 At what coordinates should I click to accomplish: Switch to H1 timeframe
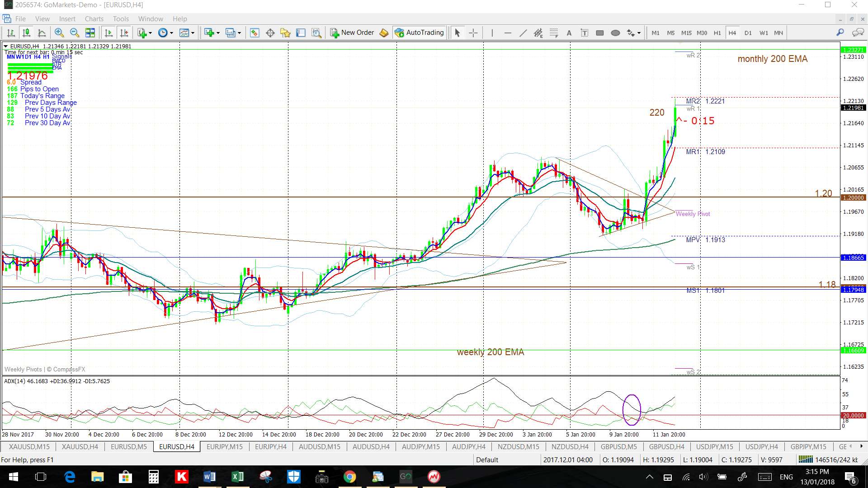click(717, 33)
